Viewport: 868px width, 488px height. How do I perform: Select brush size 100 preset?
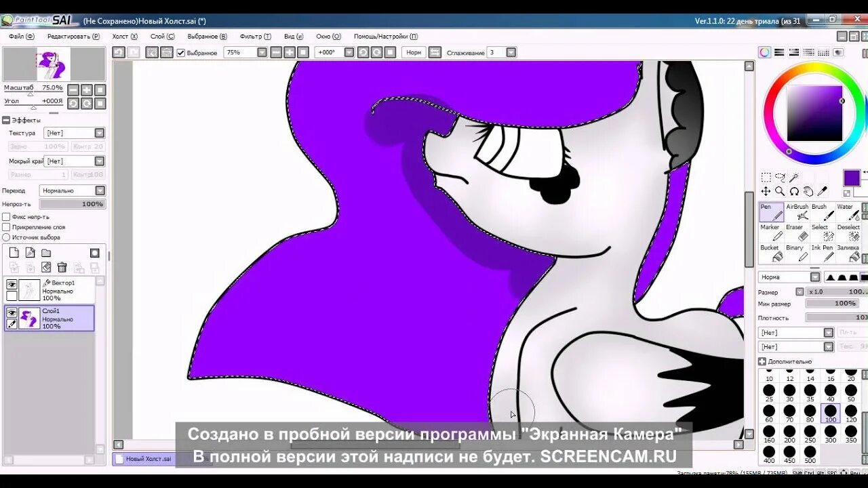point(830,413)
